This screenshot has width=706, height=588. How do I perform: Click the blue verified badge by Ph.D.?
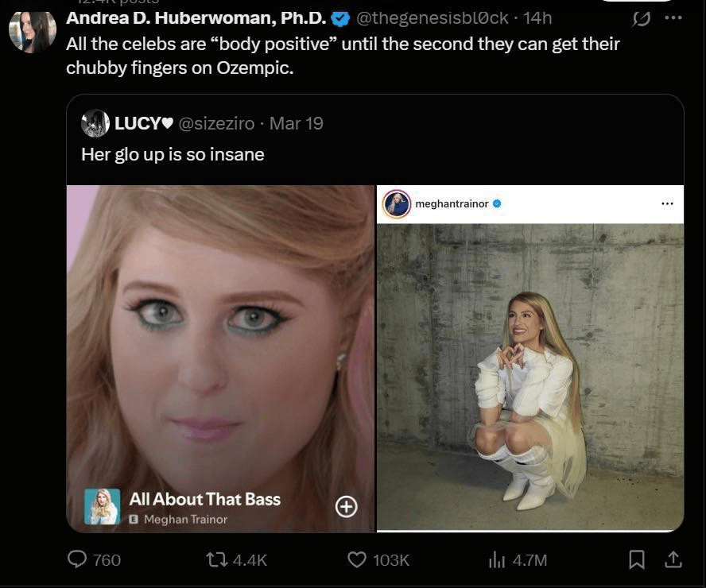point(339,17)
